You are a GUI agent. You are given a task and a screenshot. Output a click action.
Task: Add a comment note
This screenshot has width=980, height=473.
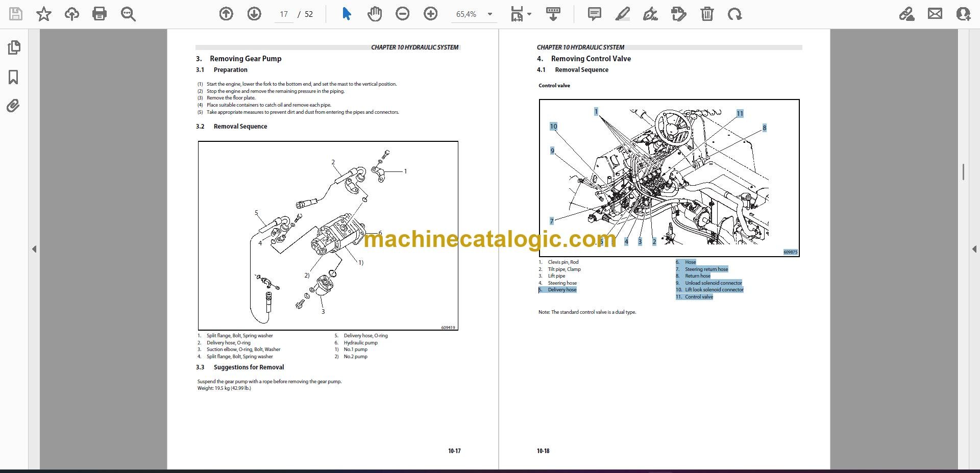(595, 14)
